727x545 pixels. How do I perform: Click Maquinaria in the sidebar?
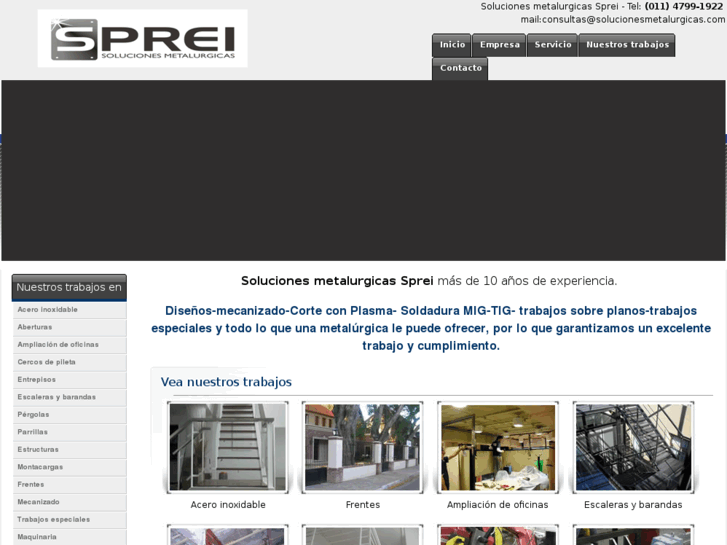pos(70,537)
